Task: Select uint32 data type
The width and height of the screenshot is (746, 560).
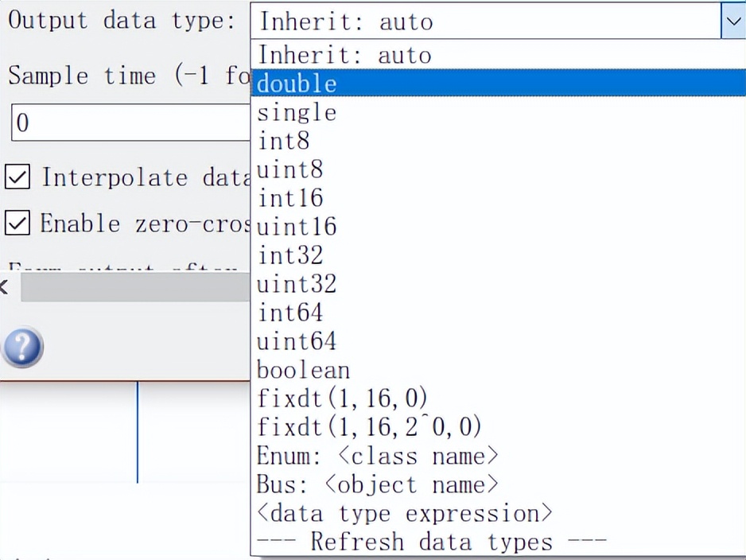Action: pyautogui.click(x=296, y=284)
